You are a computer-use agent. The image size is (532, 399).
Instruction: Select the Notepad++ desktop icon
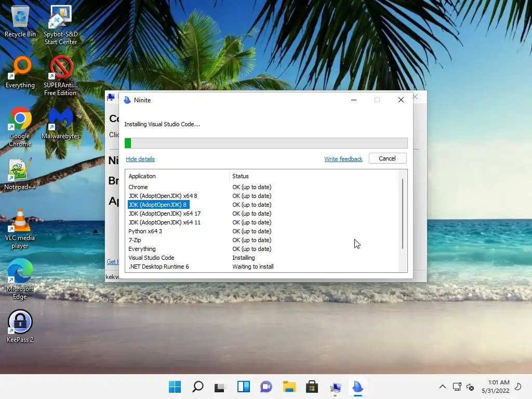(x=20, y=174)
